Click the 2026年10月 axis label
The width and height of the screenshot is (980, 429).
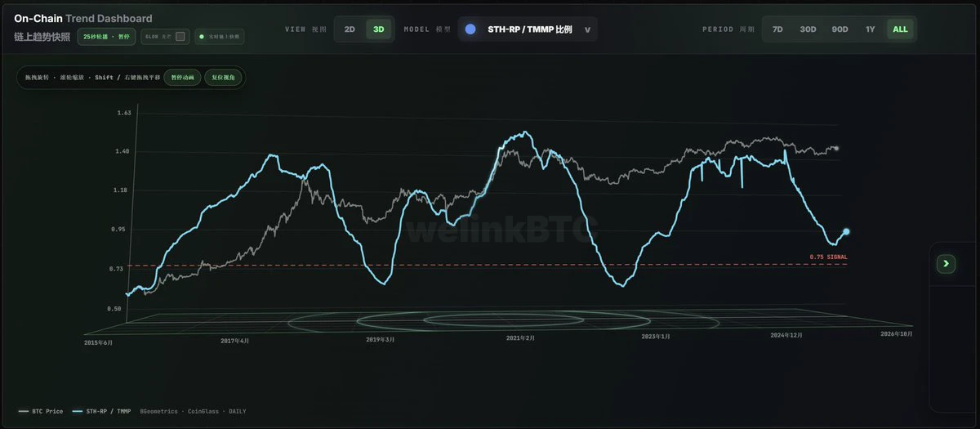click(896, 333)
